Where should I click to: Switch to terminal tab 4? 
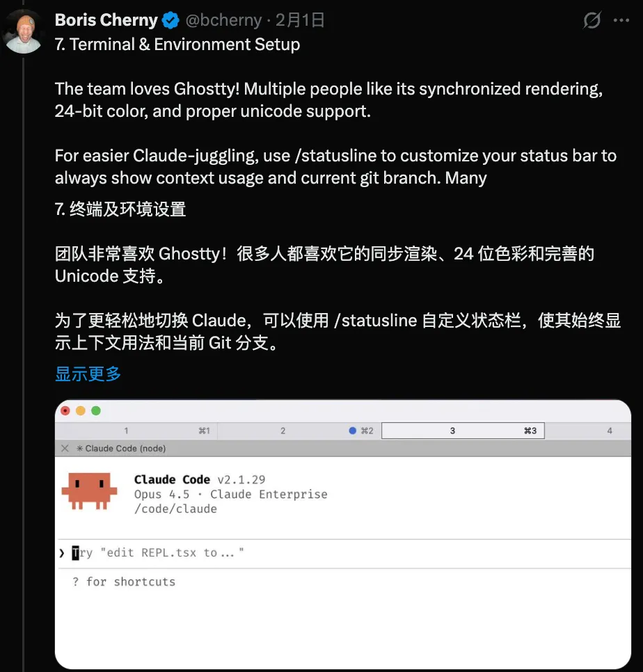coord(588,431)
